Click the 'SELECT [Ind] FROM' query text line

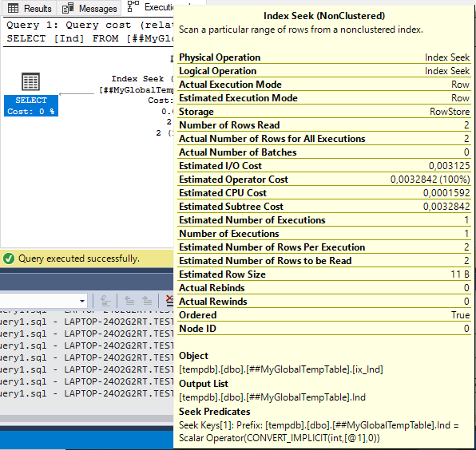click(x=90, y=38)
